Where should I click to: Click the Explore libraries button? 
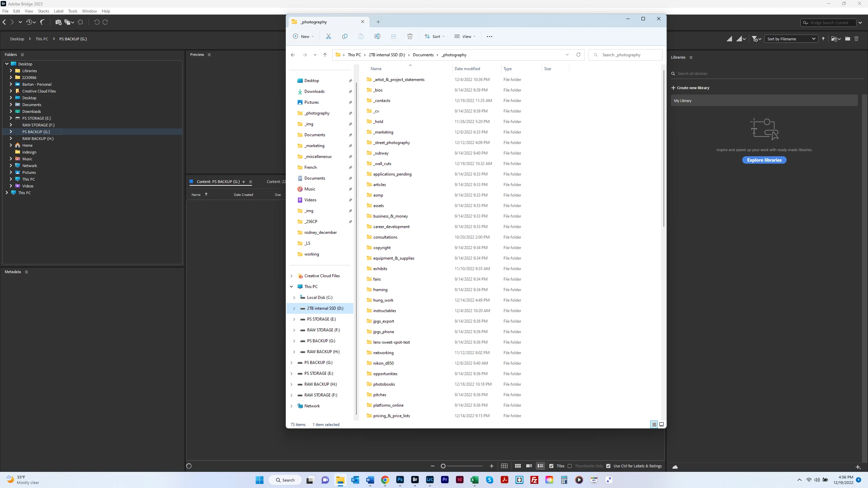764,160
